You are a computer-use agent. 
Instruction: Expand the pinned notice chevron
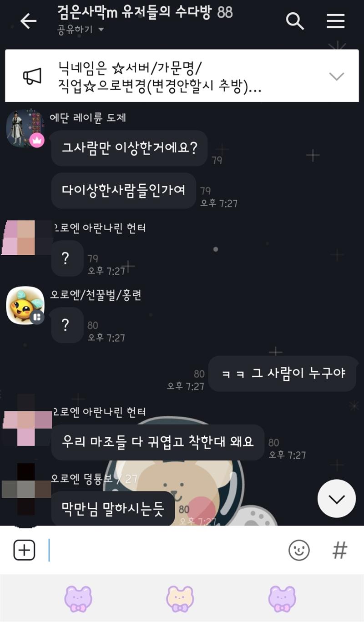(336, 76)
